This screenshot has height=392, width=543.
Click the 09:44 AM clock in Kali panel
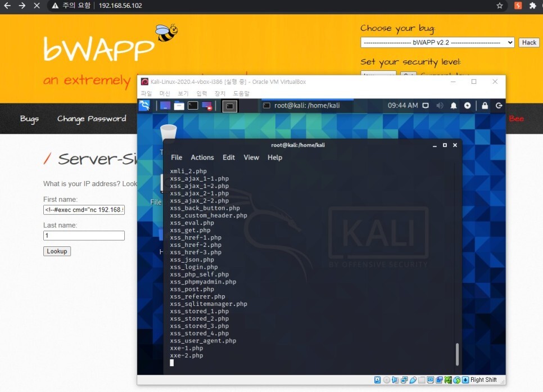[x=402, y=105]
